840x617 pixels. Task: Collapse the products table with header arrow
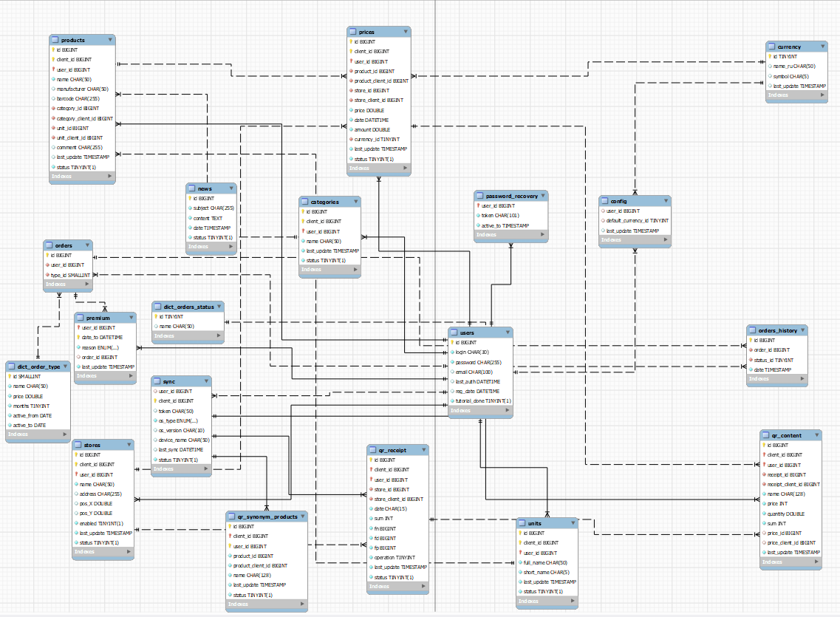tap(110, 40)
